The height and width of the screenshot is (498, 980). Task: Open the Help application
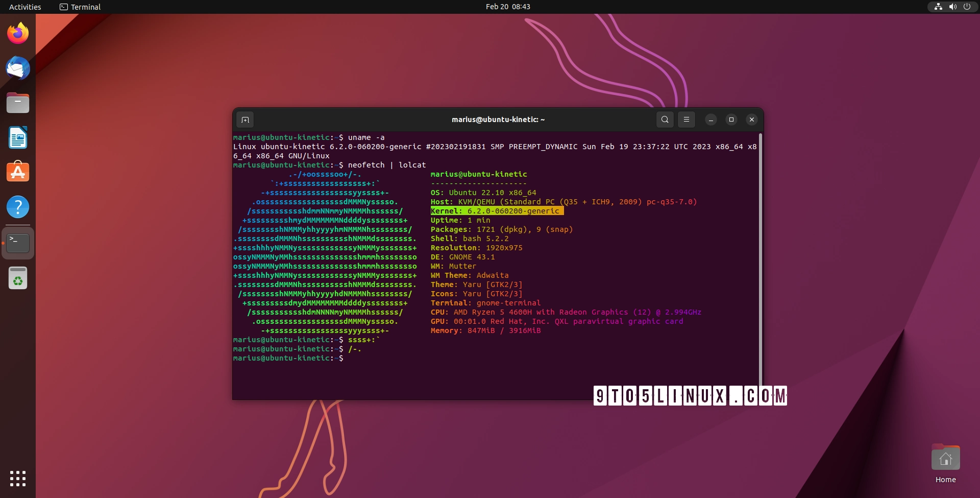pyautogui.click(x=18, y=207)
